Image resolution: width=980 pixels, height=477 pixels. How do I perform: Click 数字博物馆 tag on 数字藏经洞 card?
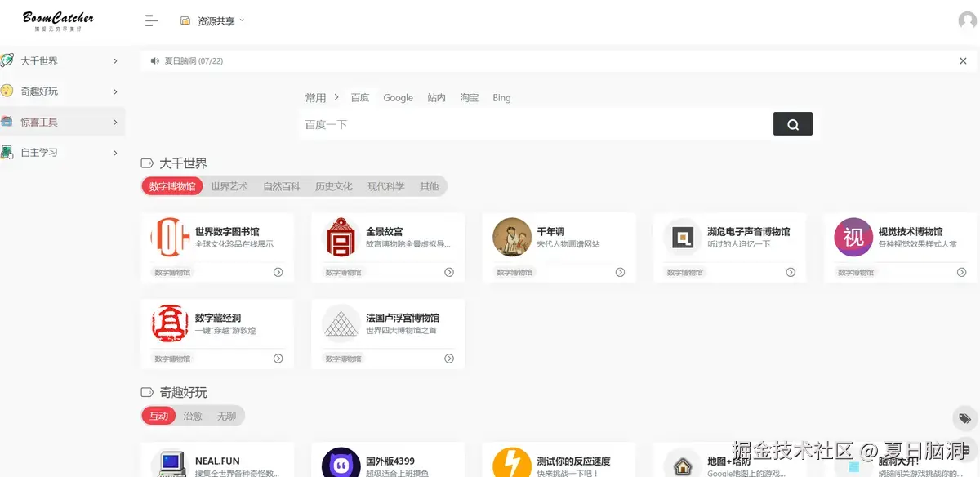(x=172, y=358)
